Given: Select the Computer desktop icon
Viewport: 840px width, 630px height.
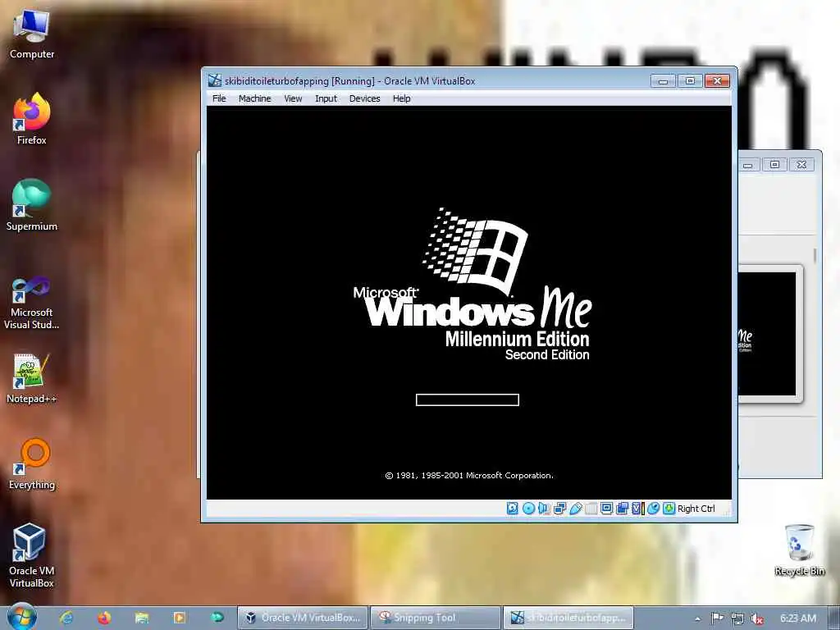Looking at the screenshot, I should (x=32, y=34).
